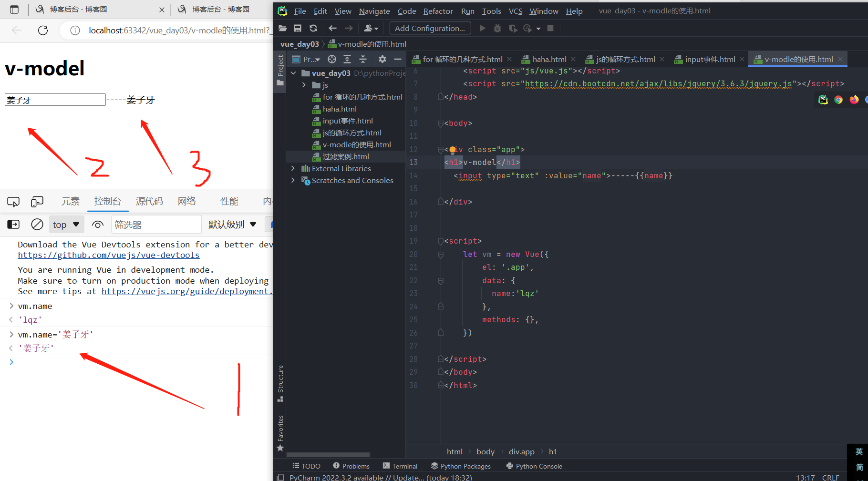Screen dimensions: 868x481
Task: Click the CRLF line separator in status bar
Action: 831,477
